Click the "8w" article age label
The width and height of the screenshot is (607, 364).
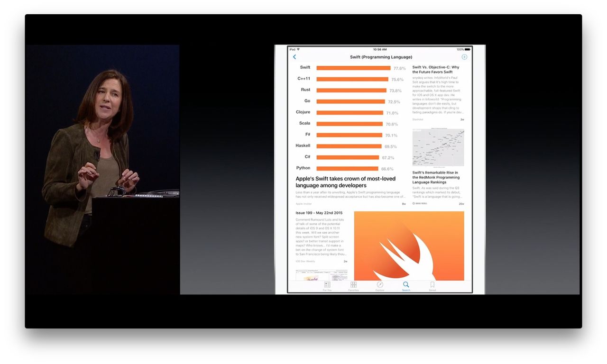tap(404, 204)
